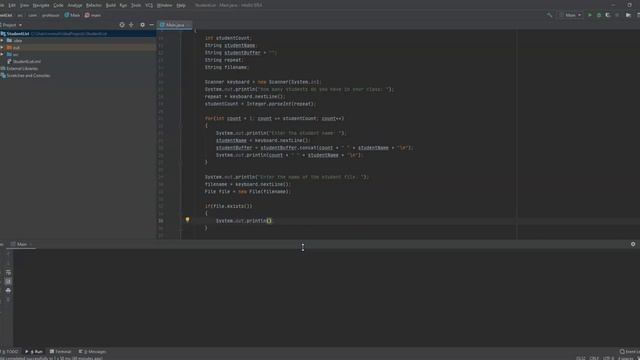Click the green Run button
The image size is (640, 360).
coord(589,15)
